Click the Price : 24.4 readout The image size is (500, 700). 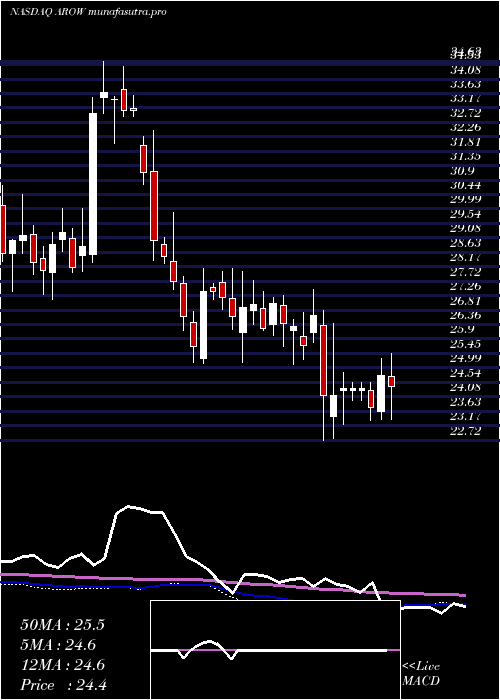(x=63, y=685)
